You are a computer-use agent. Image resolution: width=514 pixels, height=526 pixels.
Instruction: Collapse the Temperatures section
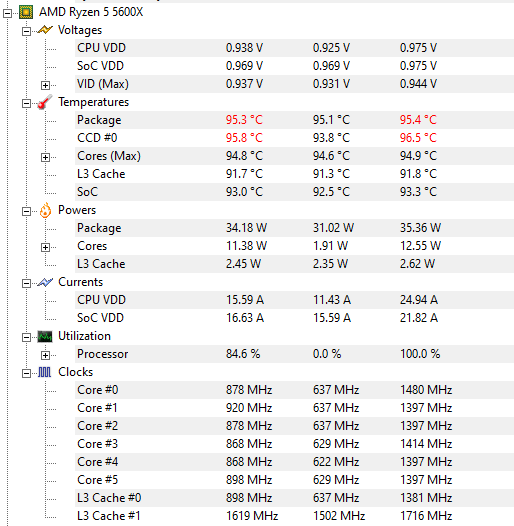click(26, 103)
